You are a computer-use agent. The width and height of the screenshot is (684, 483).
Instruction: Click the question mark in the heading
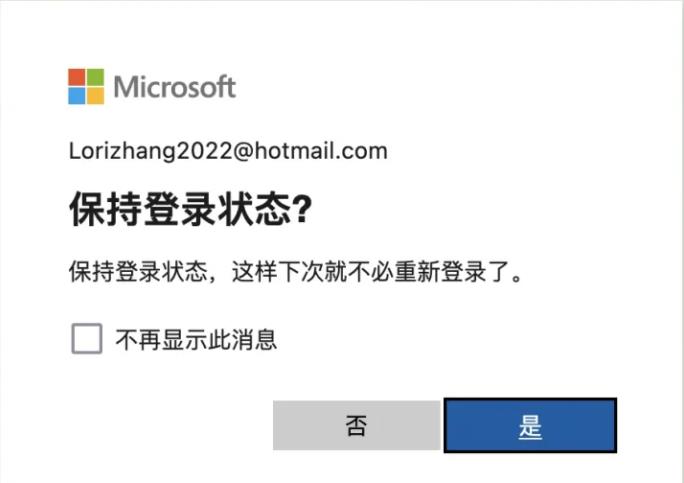coord(302,210)
